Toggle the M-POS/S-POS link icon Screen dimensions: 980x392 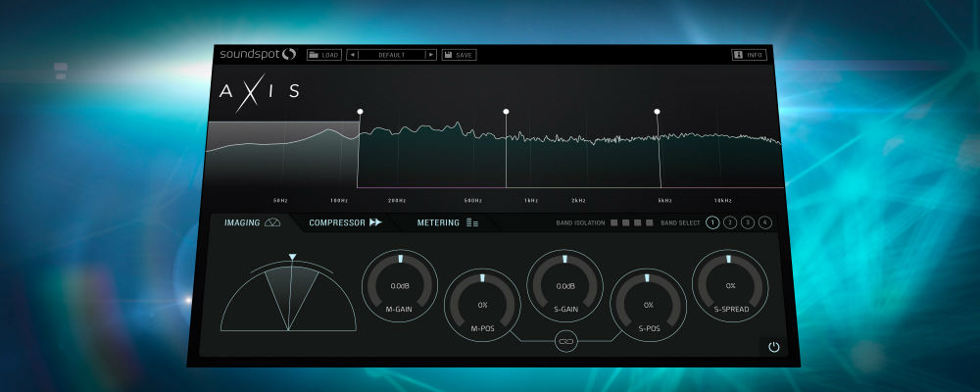565,341
